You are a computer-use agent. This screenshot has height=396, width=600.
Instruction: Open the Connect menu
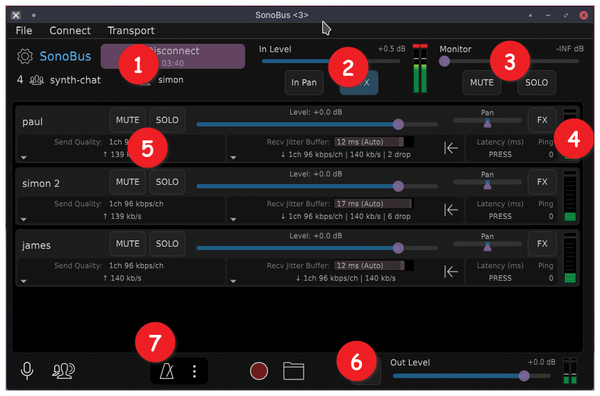point(70,30)
